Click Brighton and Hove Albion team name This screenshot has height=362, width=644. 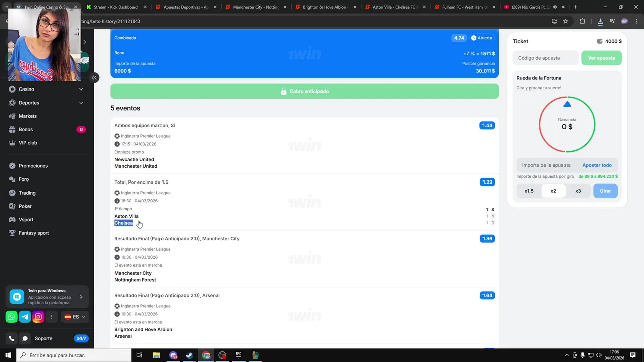143,330
